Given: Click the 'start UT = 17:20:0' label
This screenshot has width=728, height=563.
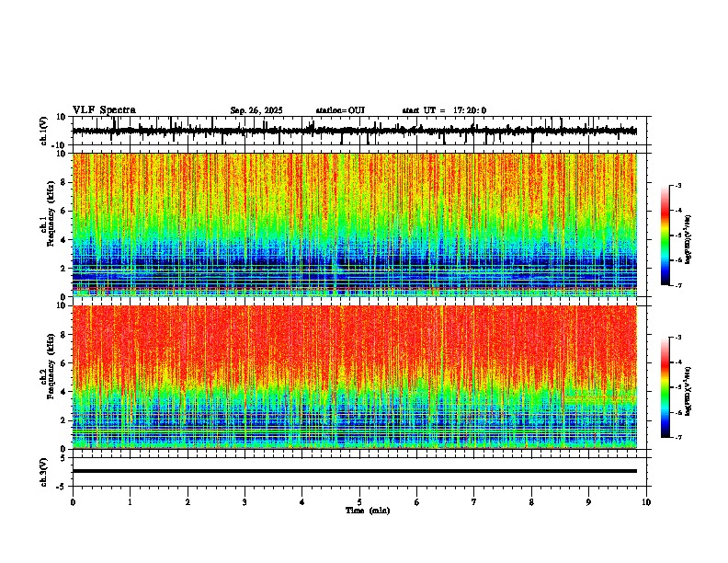Looking at the screenshot, I should click(444, 110).
